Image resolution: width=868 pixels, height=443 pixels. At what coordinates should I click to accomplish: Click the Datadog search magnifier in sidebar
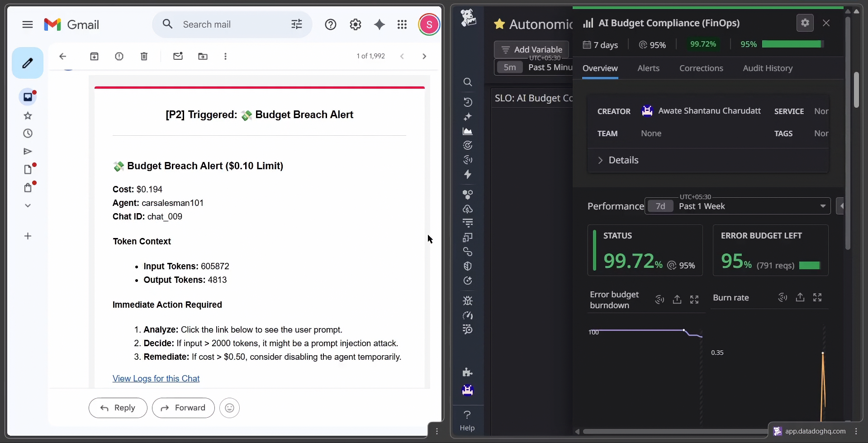468,82
